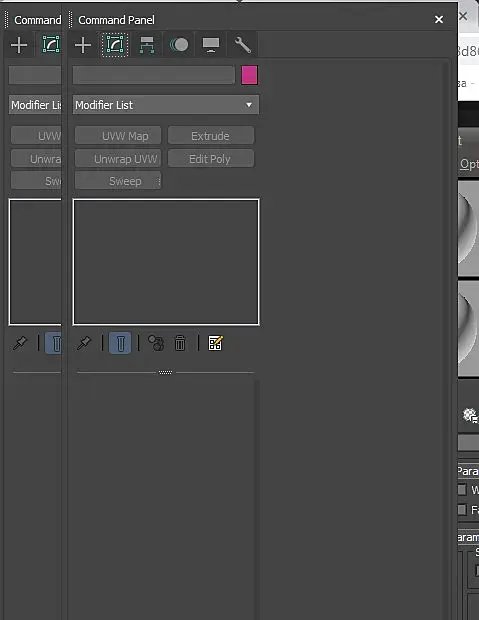
Task: Select the Modify tab icon
Action: pos(115,45)
